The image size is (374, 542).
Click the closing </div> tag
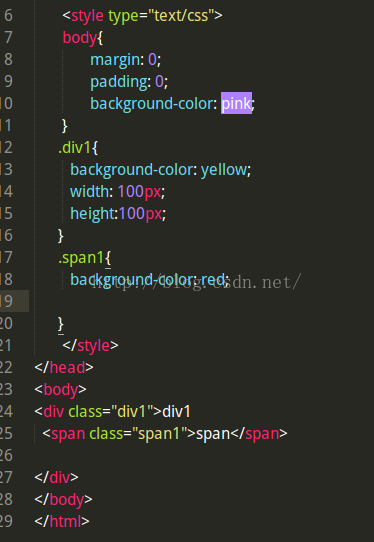[x=56, y=478]
